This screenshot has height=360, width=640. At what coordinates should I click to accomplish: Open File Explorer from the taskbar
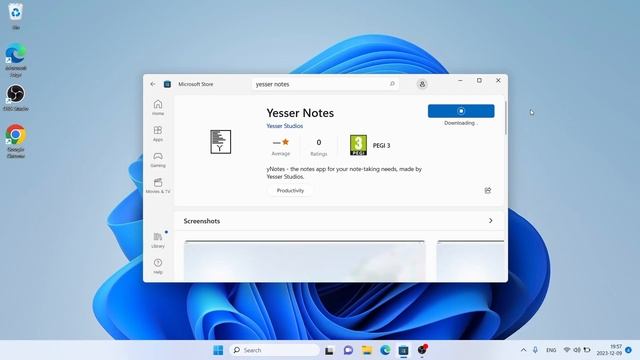pyautogui.click(x=367, y=350)
